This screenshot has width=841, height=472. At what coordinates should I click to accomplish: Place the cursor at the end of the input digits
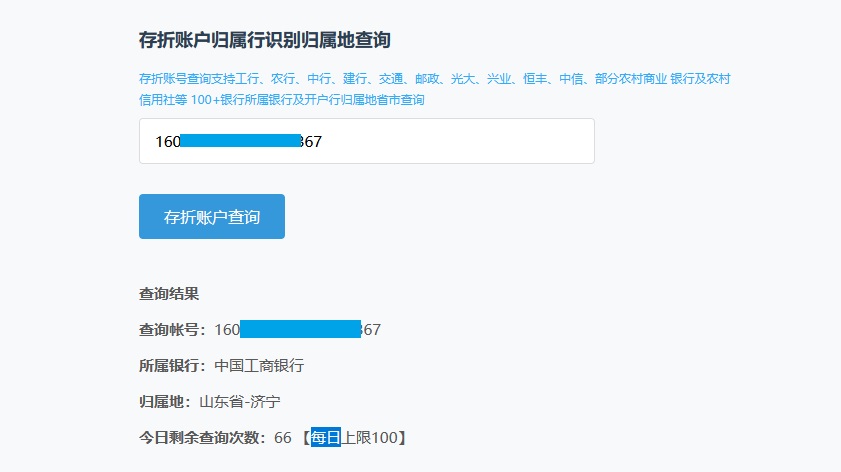[x=323, y=141]
